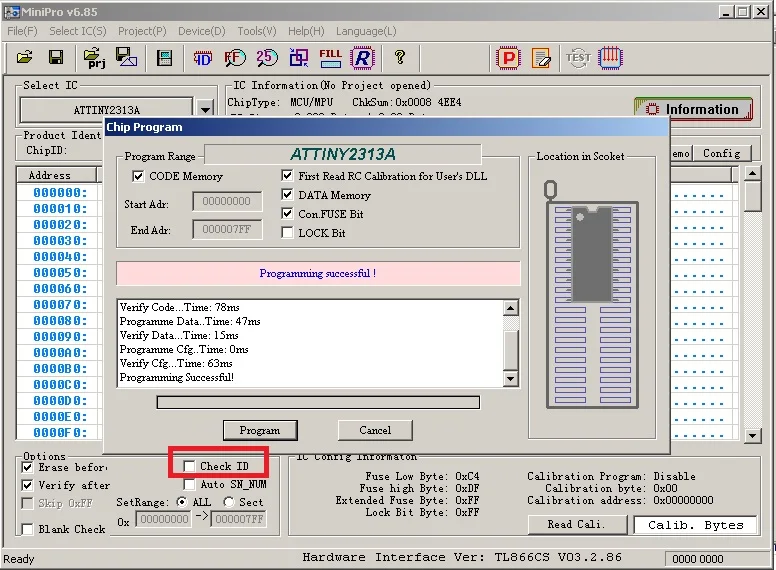Toggle First Read RC Calibration checkbox

(x=287, y=175)
